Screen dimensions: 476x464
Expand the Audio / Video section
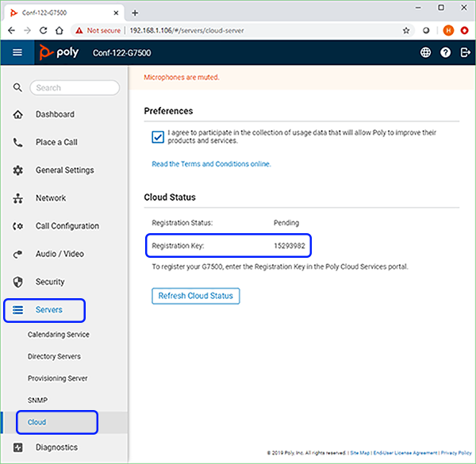59,254
